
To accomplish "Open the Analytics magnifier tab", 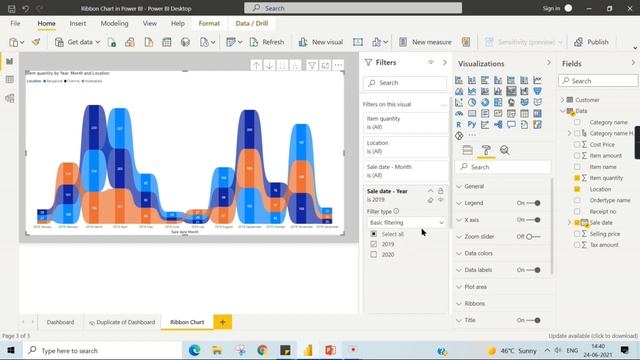I will (504, 150).
